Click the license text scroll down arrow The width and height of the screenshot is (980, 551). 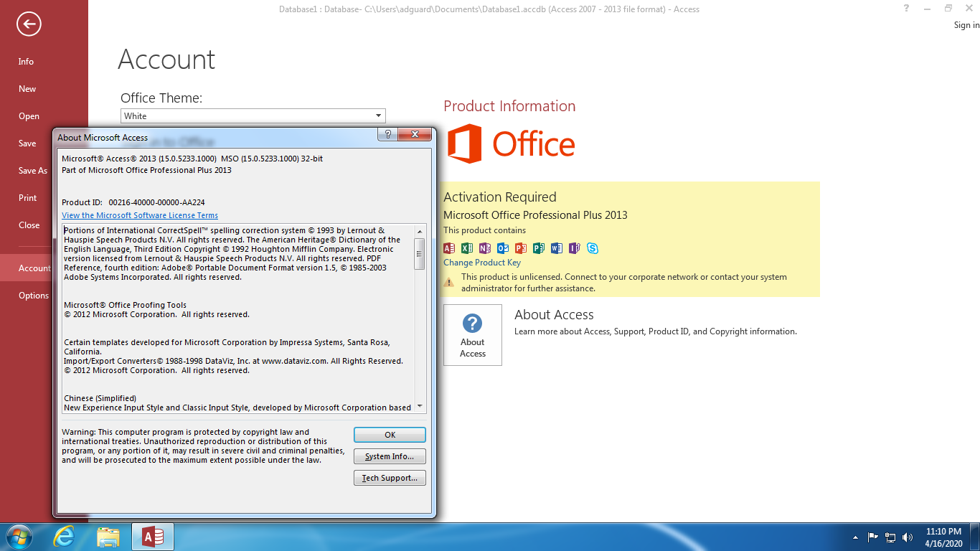pos(420,407)
